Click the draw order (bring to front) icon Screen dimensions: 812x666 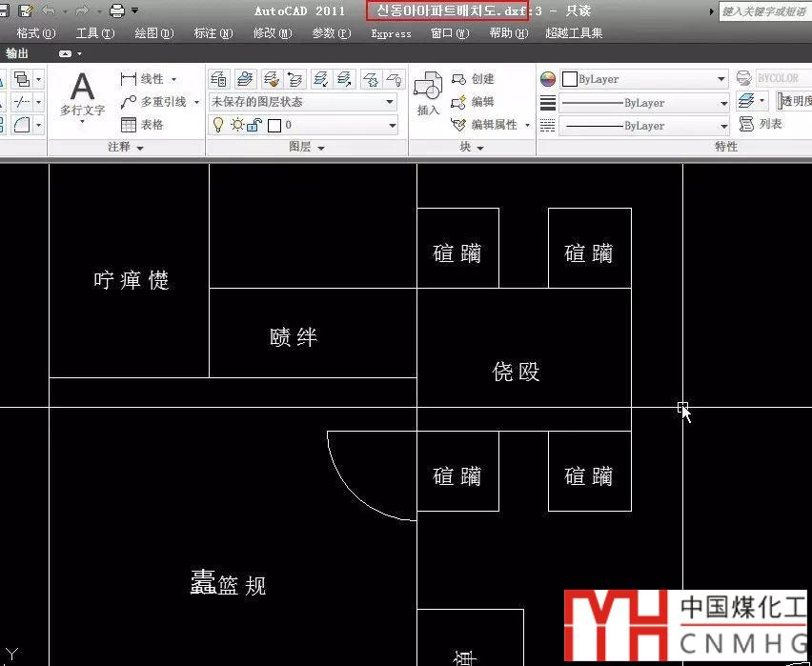[22, 79]
